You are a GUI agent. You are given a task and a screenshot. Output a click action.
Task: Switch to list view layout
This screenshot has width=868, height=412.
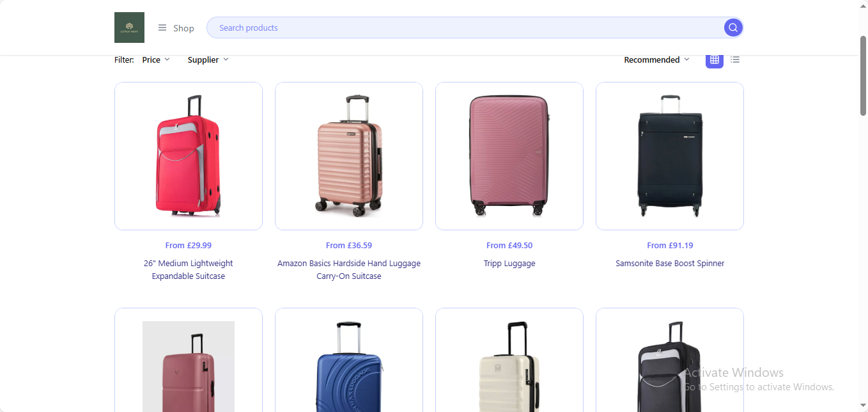pyautogui.click(x=735, y=59)
